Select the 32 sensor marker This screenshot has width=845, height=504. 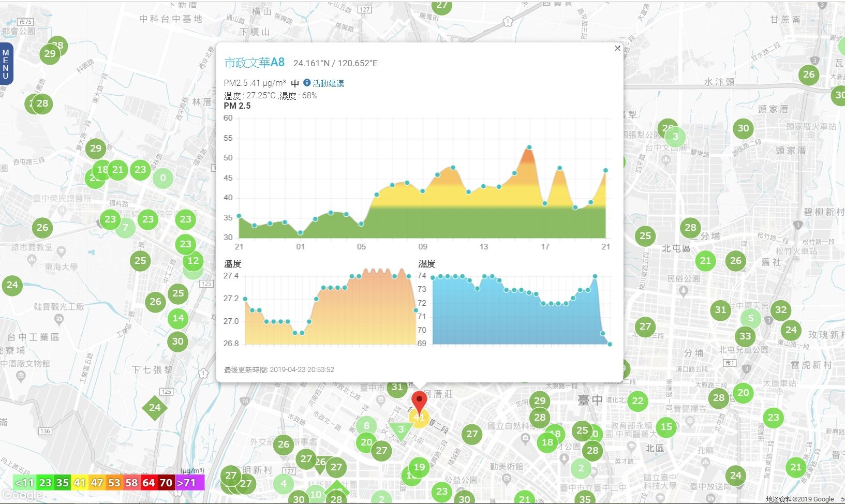pos(781,310)
